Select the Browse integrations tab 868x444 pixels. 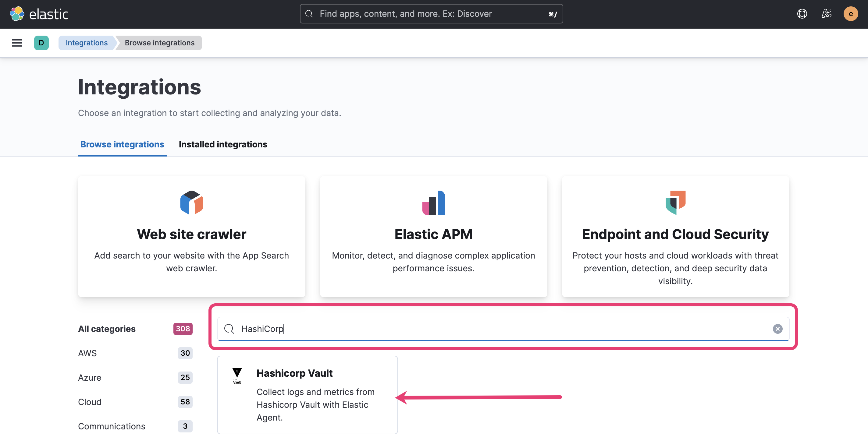[x=122, y=144]
